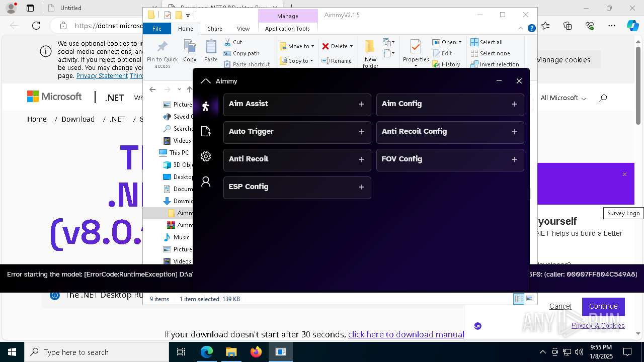Open Firefox from the taskbar
This screenshot has width=644, height=362.
click(x=256, y=352)
